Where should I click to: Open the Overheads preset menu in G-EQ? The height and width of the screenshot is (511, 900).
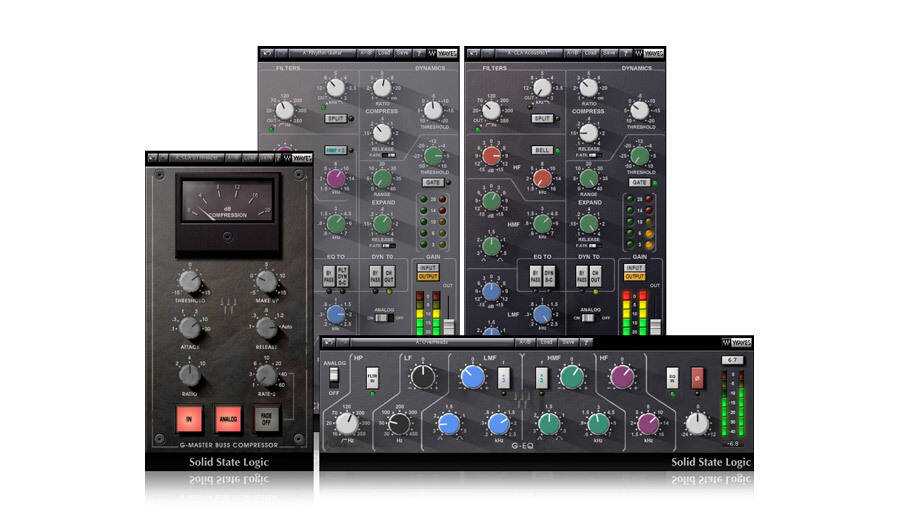(432, 342)
